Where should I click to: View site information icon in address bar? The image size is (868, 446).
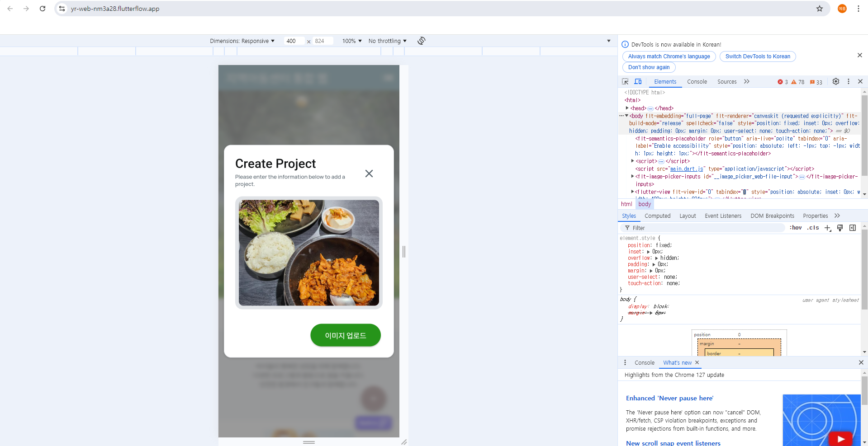point(62,9)
